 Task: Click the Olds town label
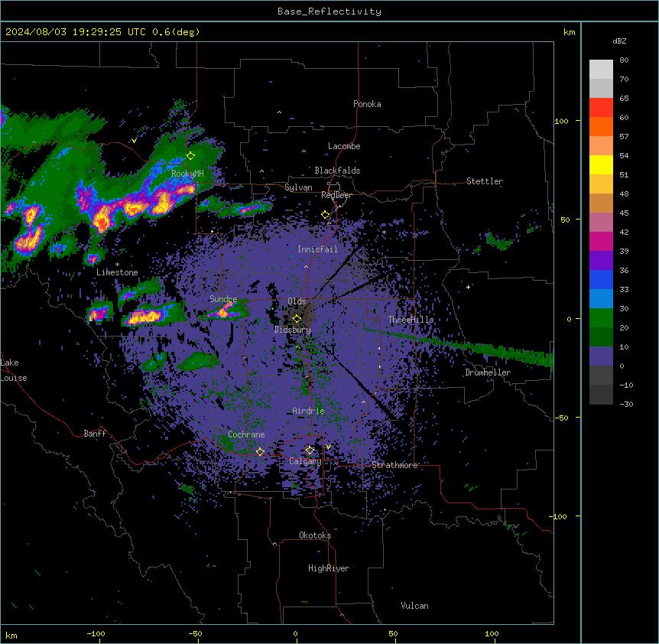click(297, 301)
